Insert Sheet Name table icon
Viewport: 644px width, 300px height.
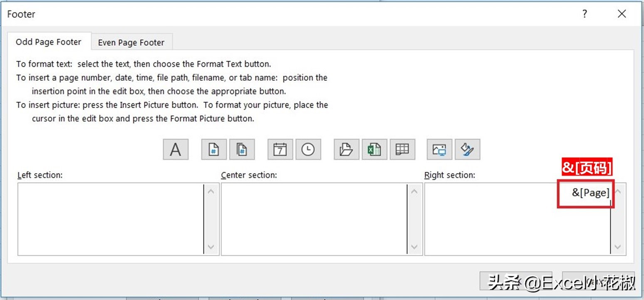pyautogui.click(x=402, y=149)
